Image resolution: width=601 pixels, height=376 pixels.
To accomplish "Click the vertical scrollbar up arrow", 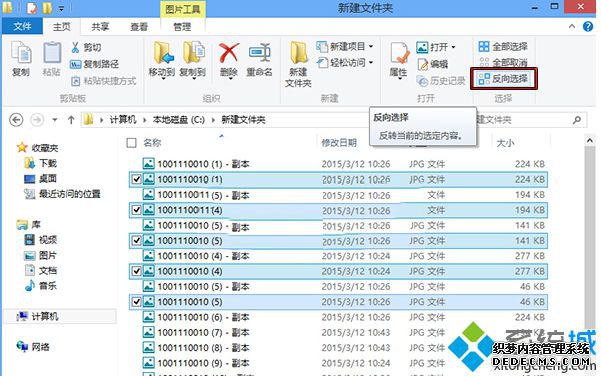I will coord(590,141).
